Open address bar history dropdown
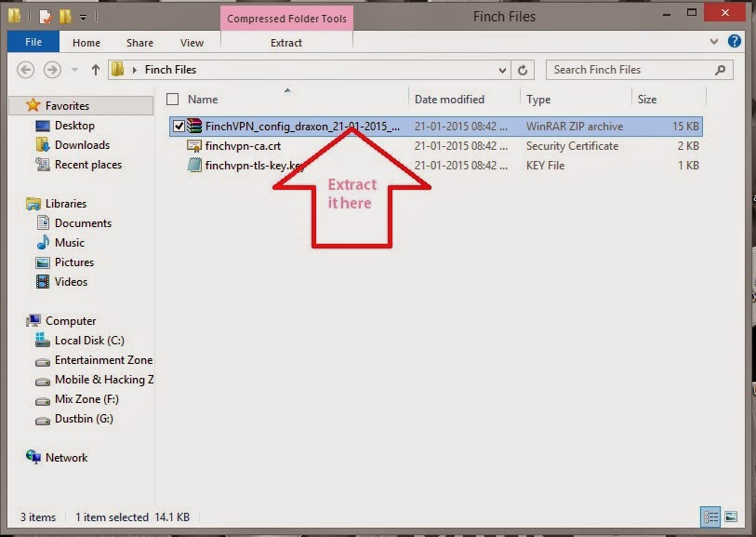Screen dimensions: 756x537 pos(502,71)
